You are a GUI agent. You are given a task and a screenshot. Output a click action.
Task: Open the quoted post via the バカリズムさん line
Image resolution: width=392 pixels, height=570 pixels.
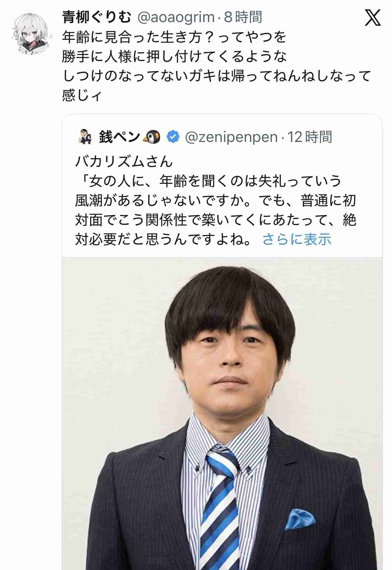(124, 162)
